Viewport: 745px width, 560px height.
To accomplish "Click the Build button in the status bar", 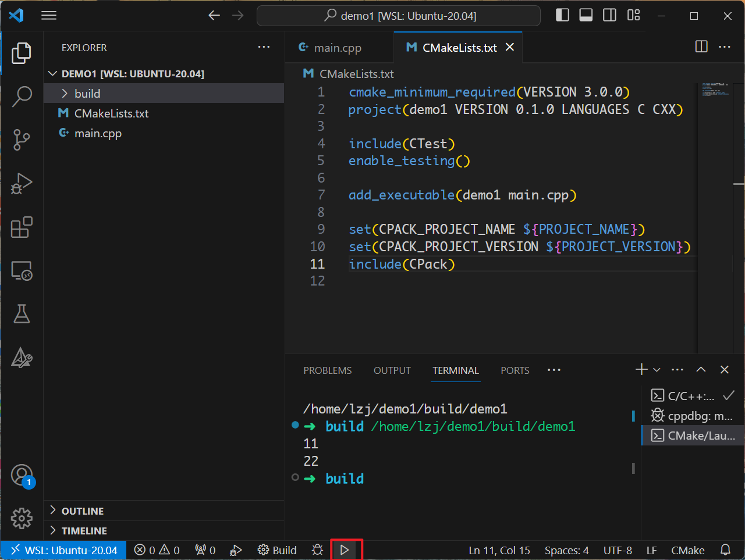I will point(277,550).
